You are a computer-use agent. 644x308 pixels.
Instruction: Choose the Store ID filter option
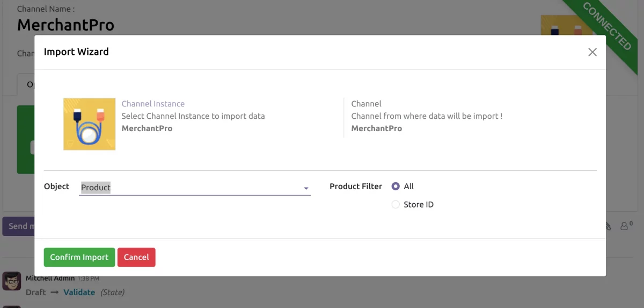(x=396, y=205)
